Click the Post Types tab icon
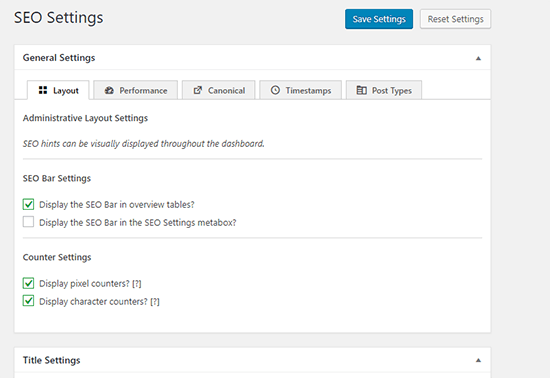 point(362,90)
